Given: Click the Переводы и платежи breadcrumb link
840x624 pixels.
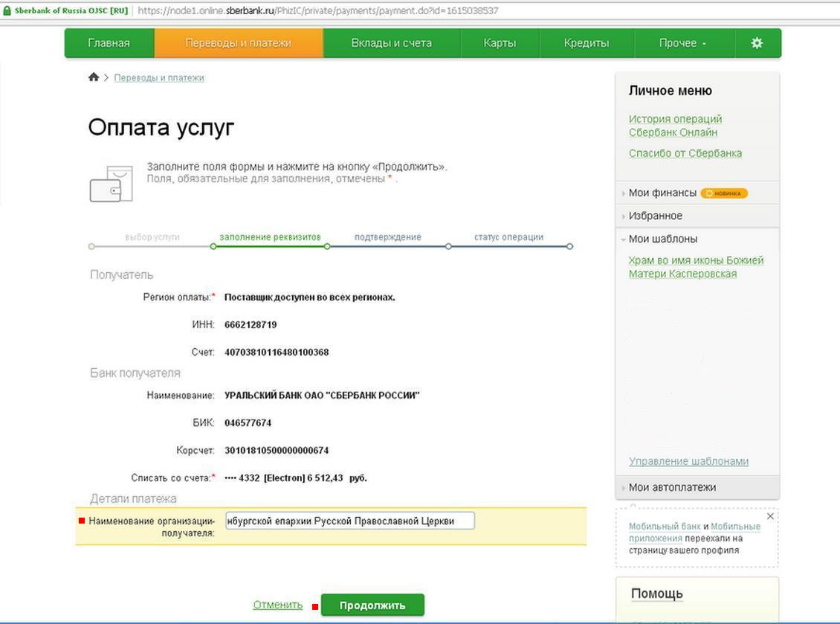Looking at the screenshot, I should coord(159,78).
